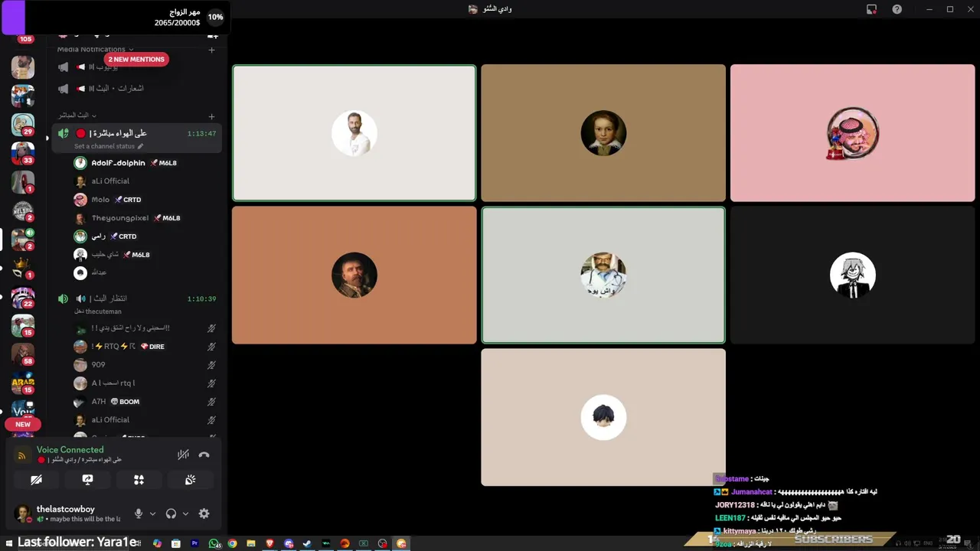This screenshot has height=551, width=980.
Task: Jump to 2 NEW MENTIONS pill
Action: click(136, 59)
